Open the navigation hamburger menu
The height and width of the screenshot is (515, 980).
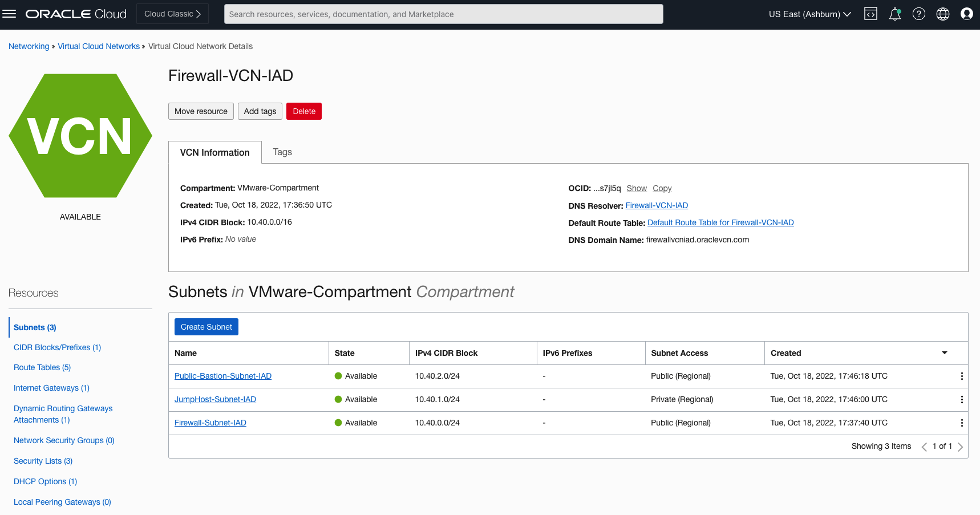point(10,14)
